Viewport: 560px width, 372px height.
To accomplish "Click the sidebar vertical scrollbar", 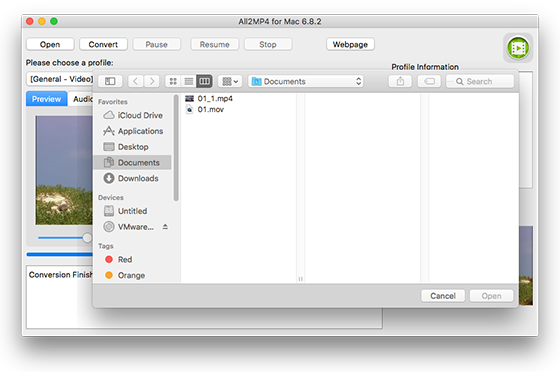I will click(176, 148).
